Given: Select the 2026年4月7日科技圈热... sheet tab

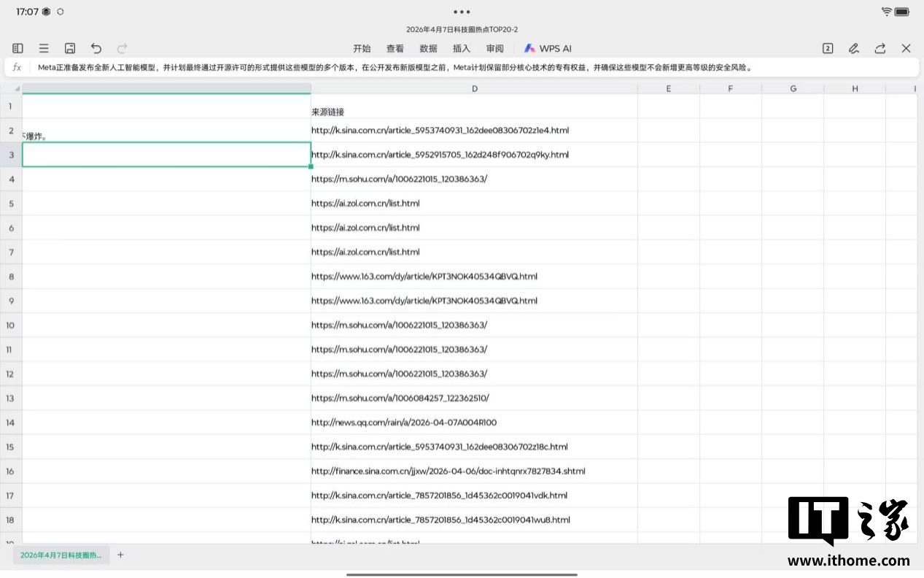Looking at the screenshot, I should [x=61, y=555].
